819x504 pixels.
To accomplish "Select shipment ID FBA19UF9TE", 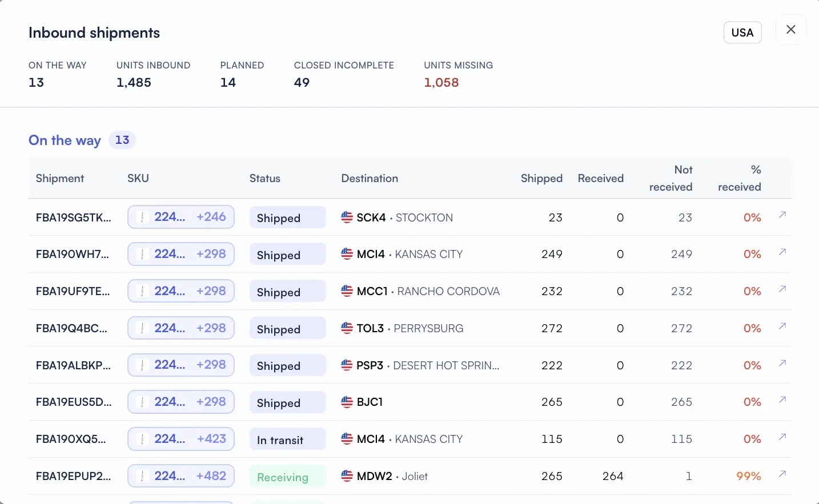I will [x=73, y=291].
